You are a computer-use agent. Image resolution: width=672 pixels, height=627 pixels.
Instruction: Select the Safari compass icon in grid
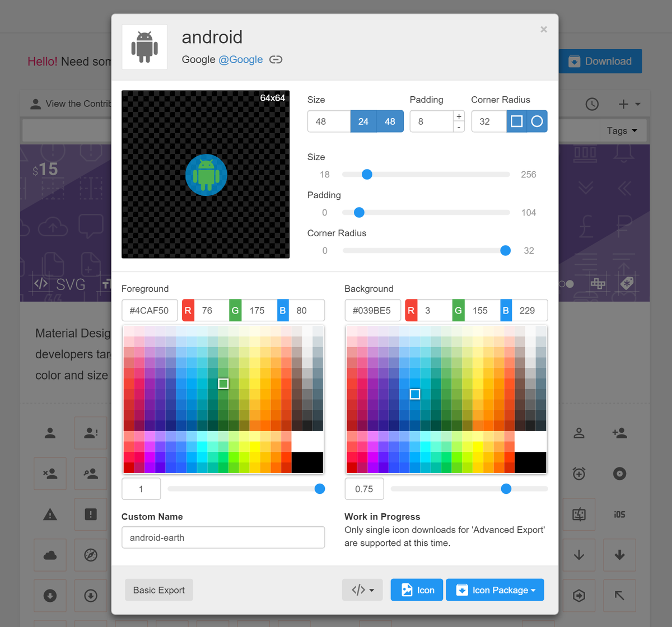91,555
